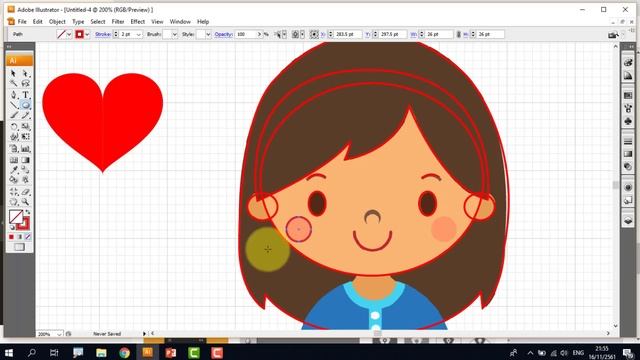This screenshot has width=640, height=360.
Task: Open the control bar stroke color dropdown
Action: click(x=87, y=35)
